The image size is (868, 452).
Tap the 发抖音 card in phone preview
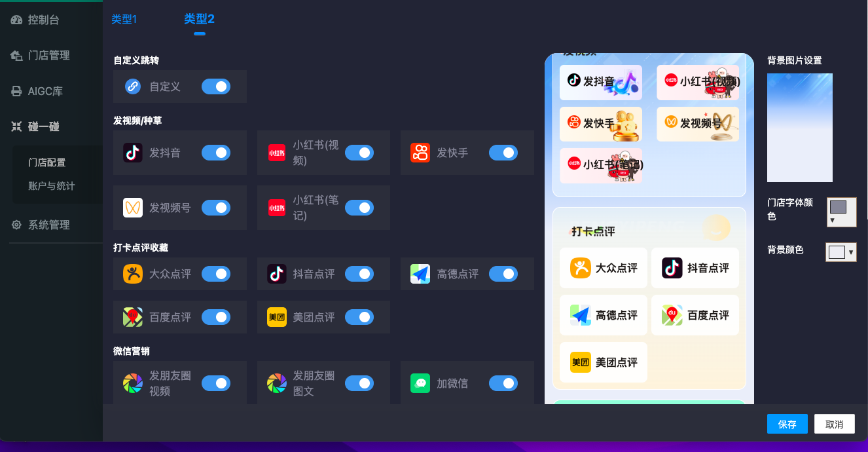pyautogui.click(x=601, y=83)
